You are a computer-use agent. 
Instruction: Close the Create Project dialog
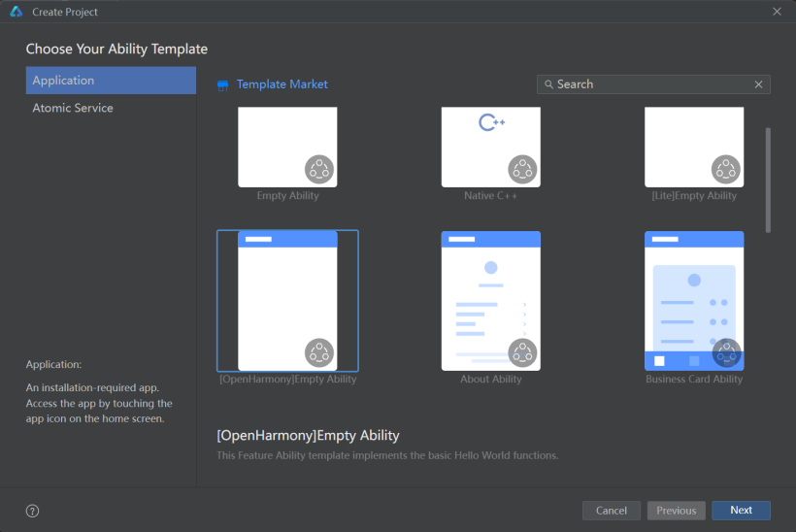[x=777, y=12]
